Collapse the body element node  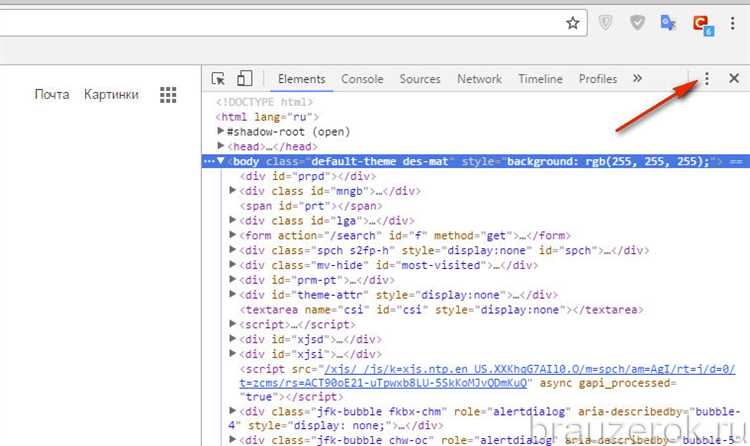pos(220,161)
